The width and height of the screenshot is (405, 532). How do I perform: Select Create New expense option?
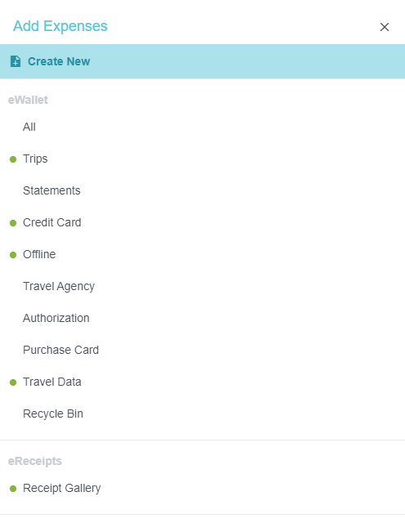(x=202, y=61)
